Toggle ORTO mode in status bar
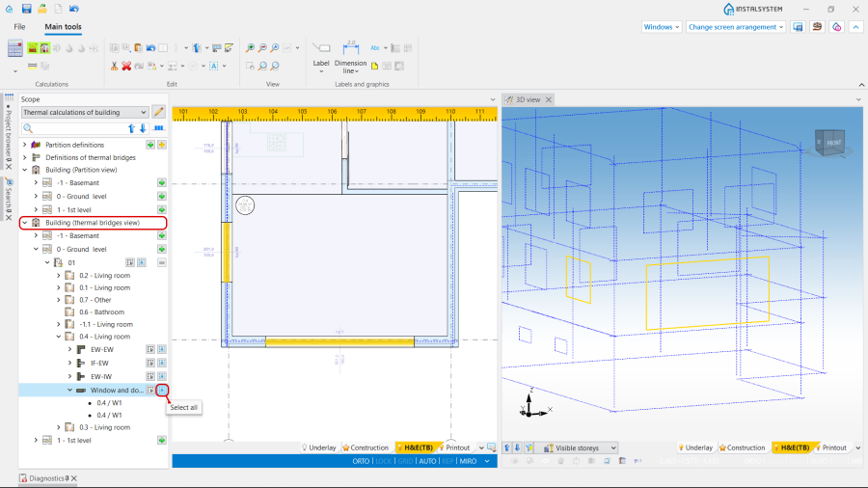 pos(362,461)
